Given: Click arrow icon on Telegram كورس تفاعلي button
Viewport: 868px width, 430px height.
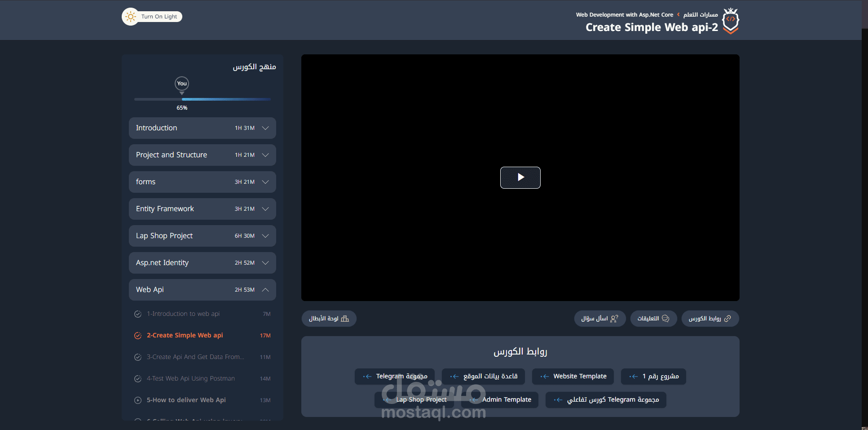Looking at the screenshot, I should point(558,400).
